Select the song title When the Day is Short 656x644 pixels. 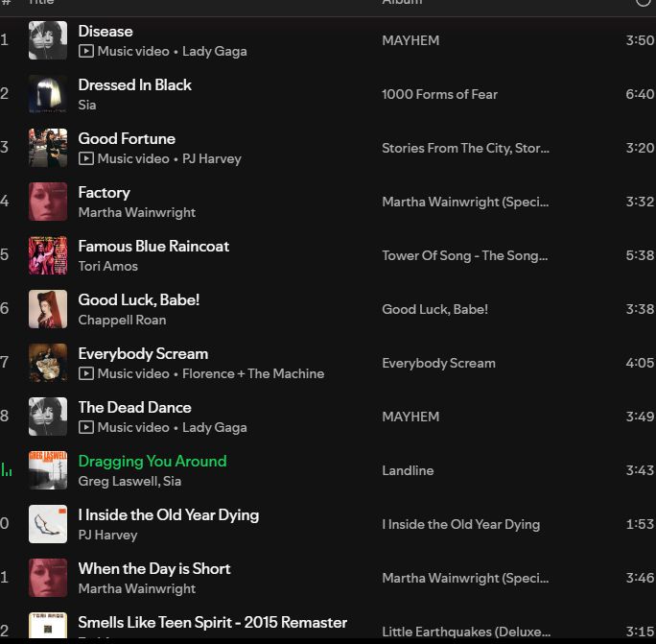click(154, 568)
